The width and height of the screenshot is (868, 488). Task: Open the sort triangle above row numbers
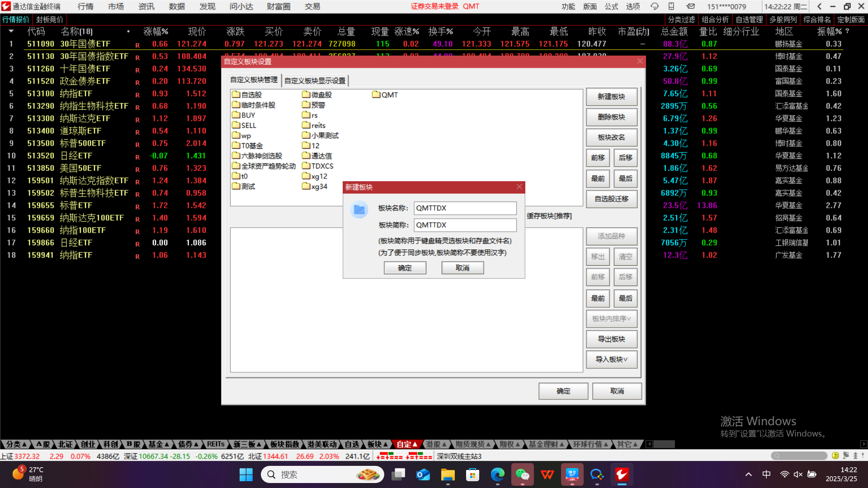click(11, 31)
